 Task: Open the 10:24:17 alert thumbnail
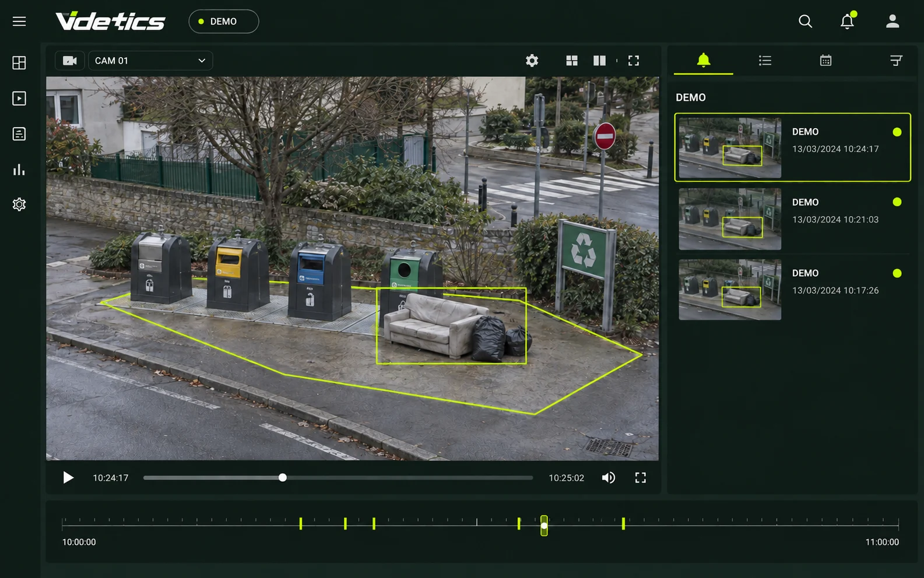coord(730,148)
